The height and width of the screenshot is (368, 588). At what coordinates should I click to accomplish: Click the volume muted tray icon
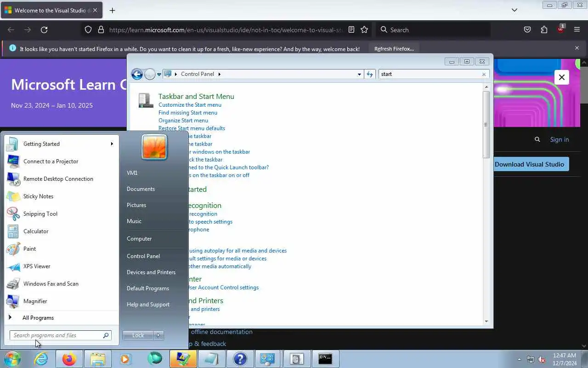tap(542, 359)
